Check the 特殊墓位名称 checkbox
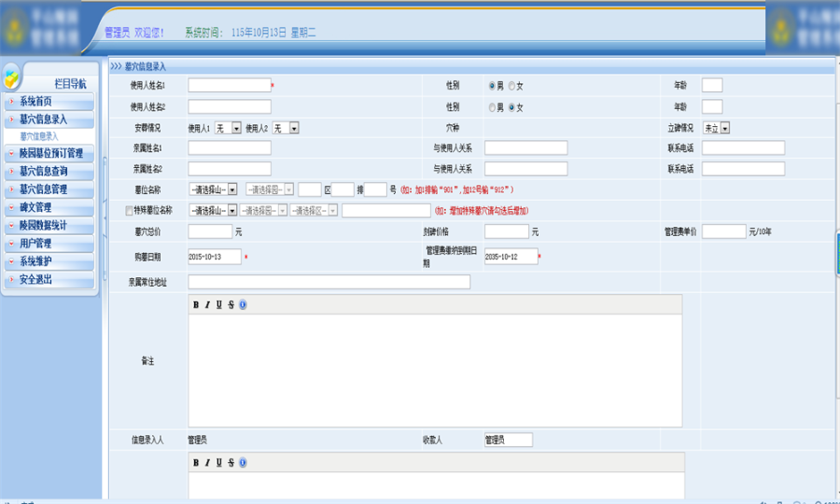 (x=129, y=211)
